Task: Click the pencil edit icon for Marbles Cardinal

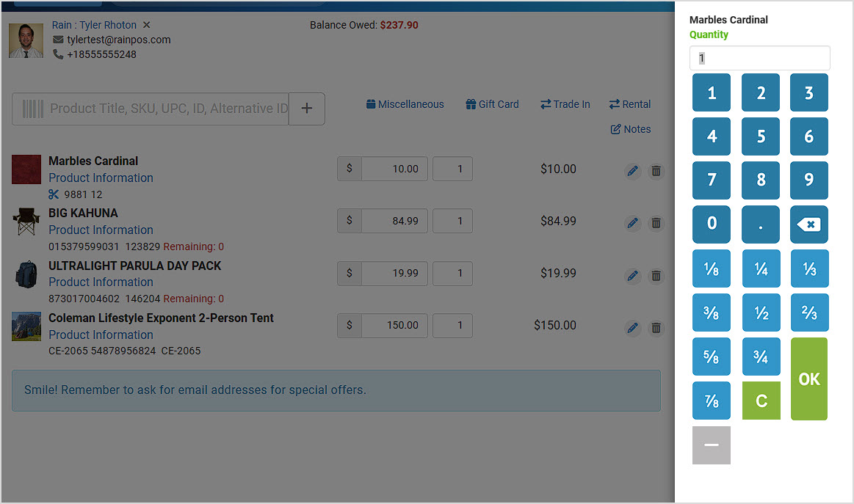Action: pyautogui.click(x=632, y=171)
